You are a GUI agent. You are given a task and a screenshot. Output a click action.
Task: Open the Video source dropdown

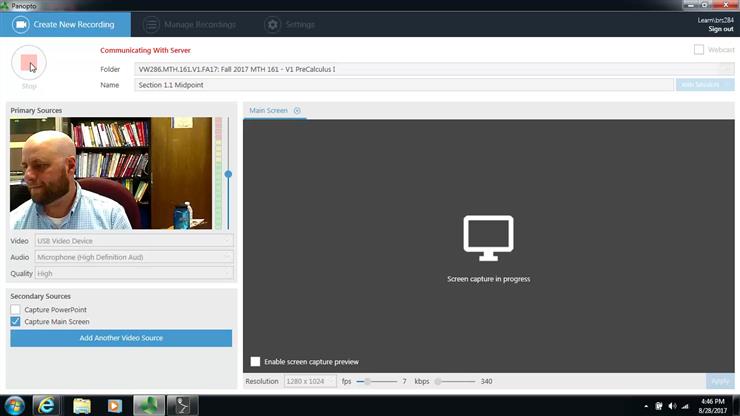coord(134,241)
